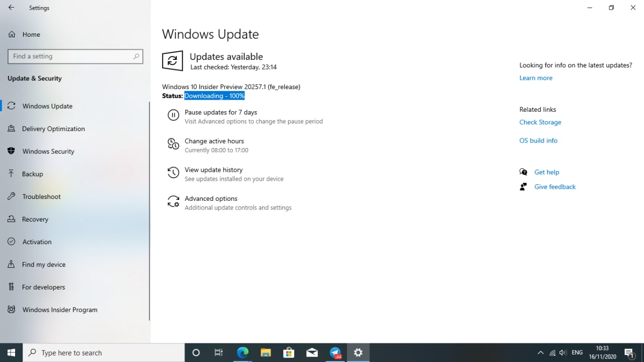Click the Activation checkmark icon
This screenshot has width=644, height=362.
(x=11, y=242)
